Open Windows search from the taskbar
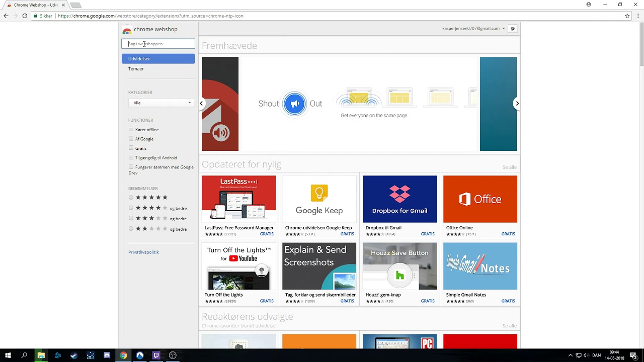Viewport: 644px width, 362px height. click(x=24, y=355)
